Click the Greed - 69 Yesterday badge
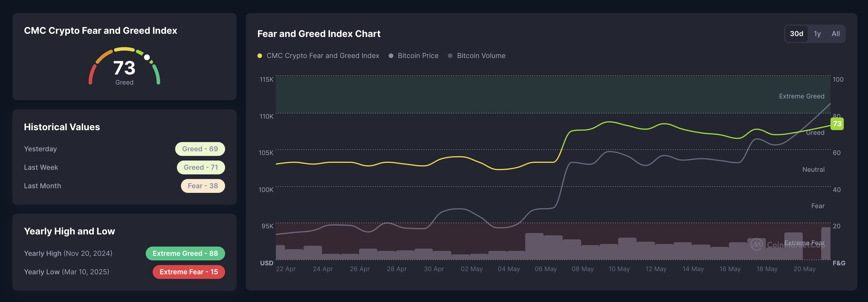 coord(200,149)
